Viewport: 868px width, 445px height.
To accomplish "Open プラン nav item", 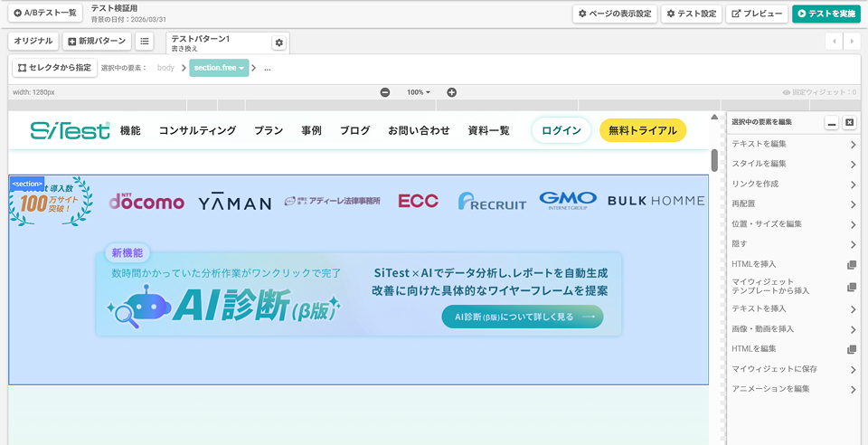I will coord(269,130).
